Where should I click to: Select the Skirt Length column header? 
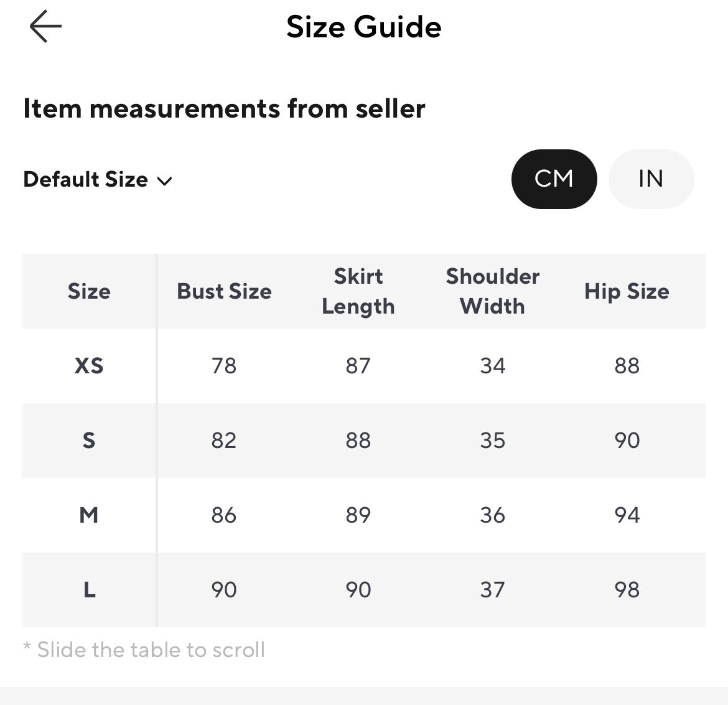click(x=358, y=291)
